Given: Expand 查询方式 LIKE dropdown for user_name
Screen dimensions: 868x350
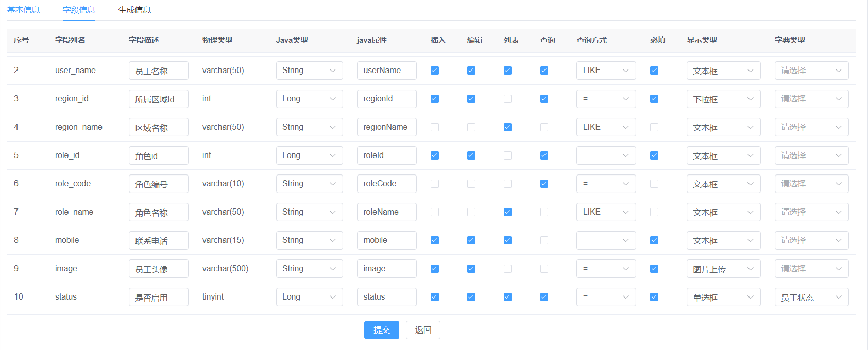Looking at the screenshot, I should (x=606, y=71).
